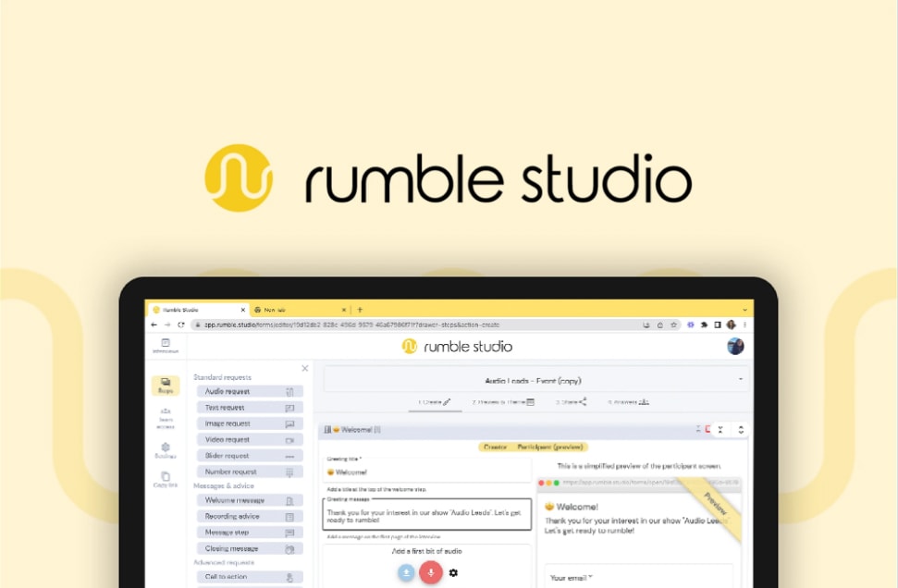
Task: Click the blue upload audio button
Action: tap(406, 572)
